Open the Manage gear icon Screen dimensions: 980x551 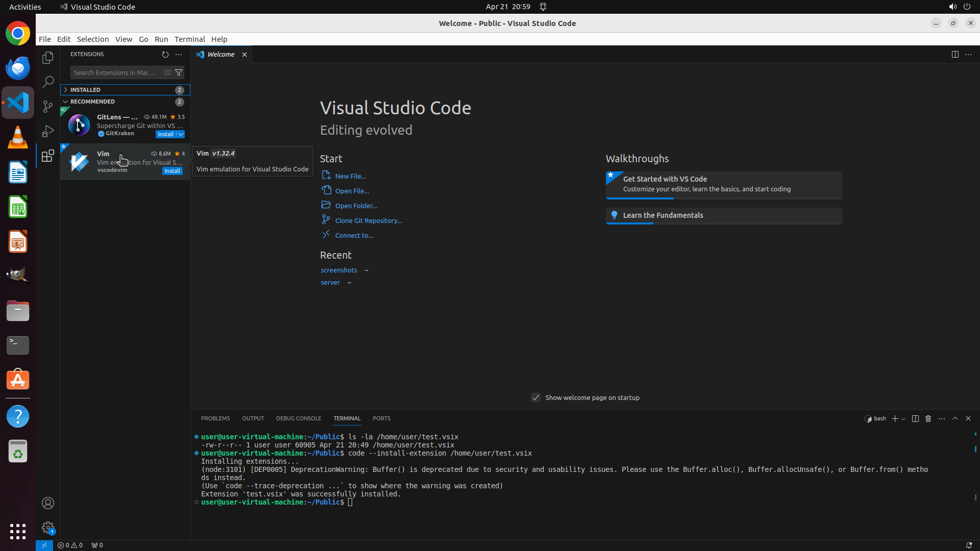coord(48,527)
